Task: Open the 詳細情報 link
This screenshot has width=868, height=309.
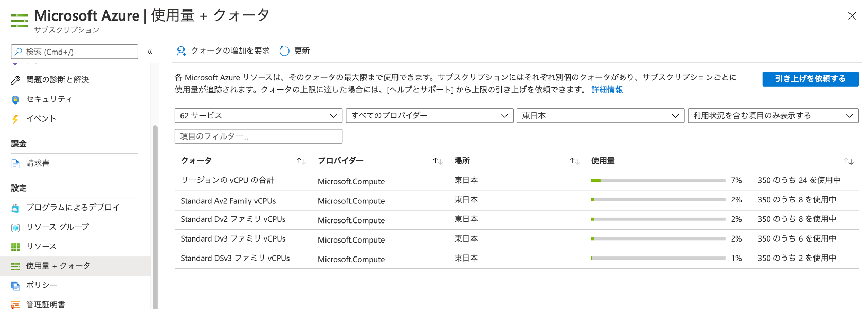Action: (607, 90)
